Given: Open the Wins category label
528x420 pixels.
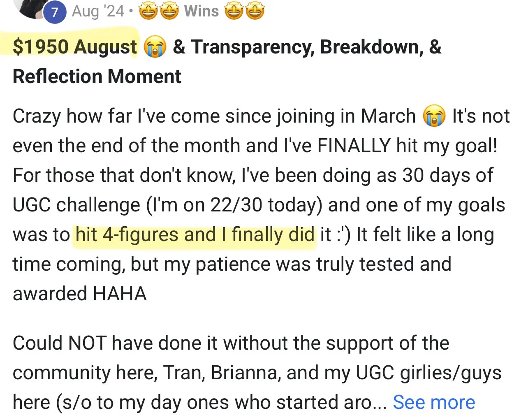Looking at the screenshot, I should point(201,11).
